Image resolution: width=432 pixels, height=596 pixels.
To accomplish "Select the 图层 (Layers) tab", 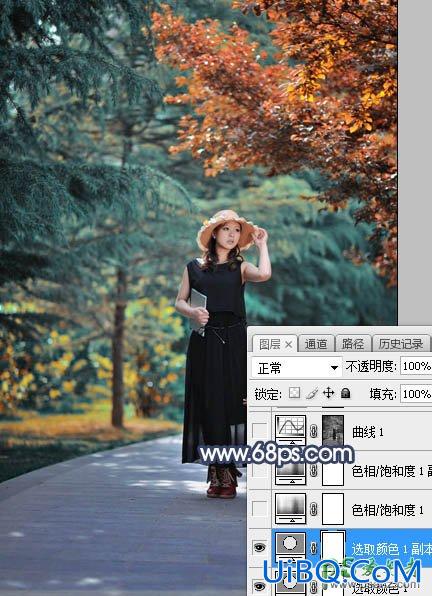I will [269, 344].
